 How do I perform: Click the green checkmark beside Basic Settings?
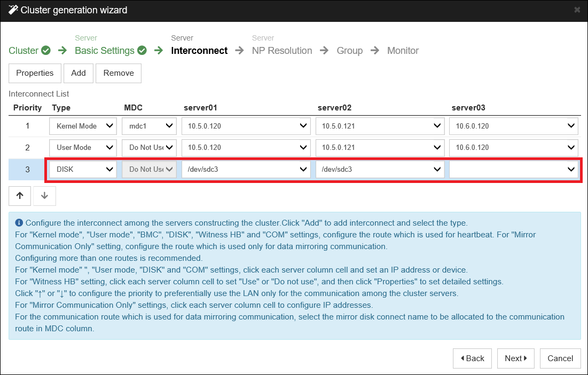click(x=142, y=51)
